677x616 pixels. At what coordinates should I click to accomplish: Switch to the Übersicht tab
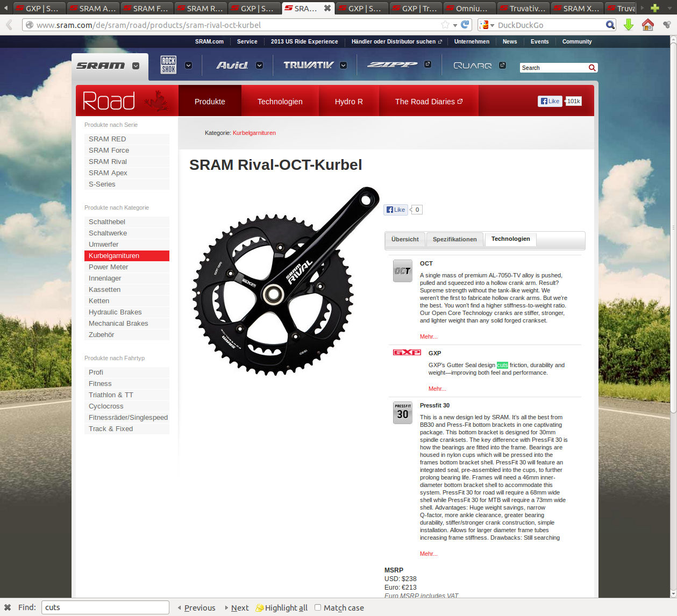pos(405,240)
